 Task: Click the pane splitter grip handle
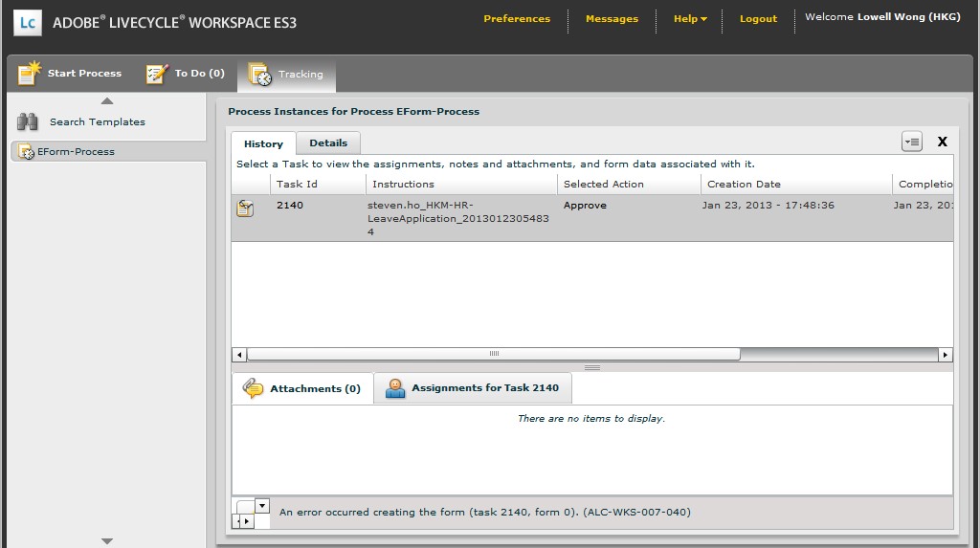tap(591, 367)
